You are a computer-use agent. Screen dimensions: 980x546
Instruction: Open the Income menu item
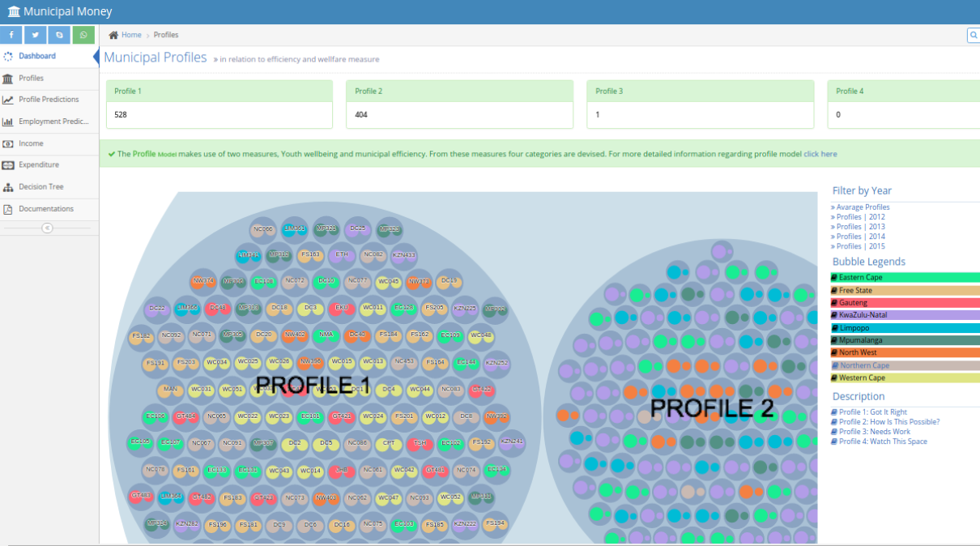pos(49,143)
